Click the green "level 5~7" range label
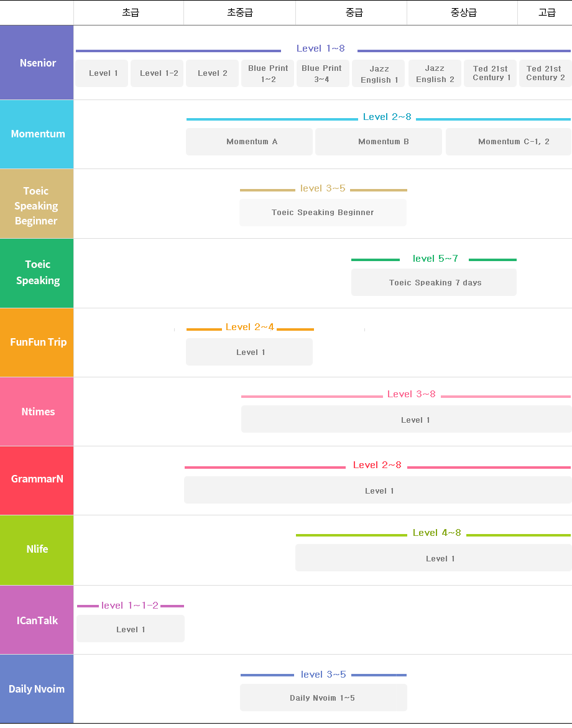Screen dimensions: 572x728 [x=435, y=259]
